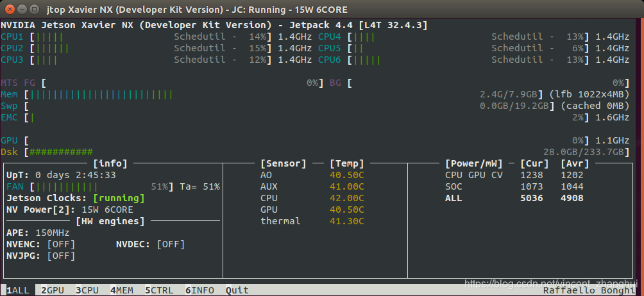Click the [info] section header
The width and height of the screenshot is (644, 296).
110,164
